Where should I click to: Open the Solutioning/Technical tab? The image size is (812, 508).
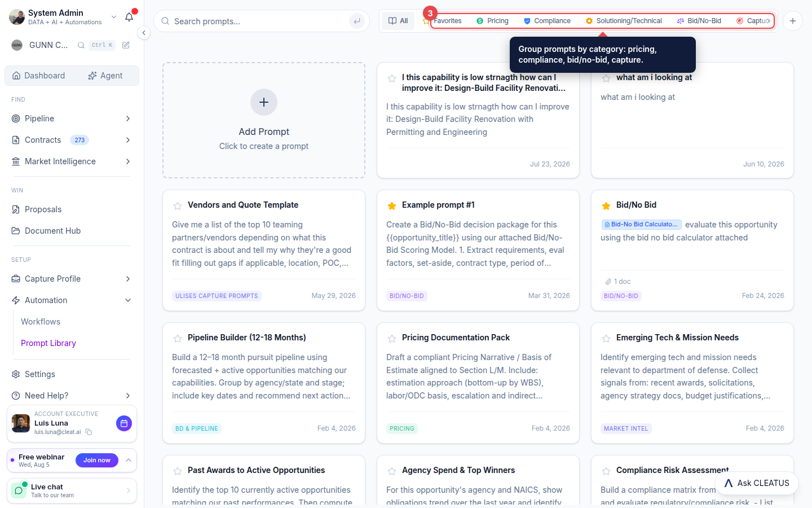tap(624, 21)
